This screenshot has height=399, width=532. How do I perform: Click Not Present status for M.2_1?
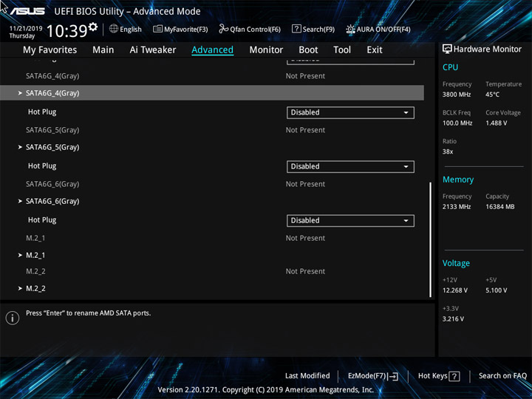[305, 238]
